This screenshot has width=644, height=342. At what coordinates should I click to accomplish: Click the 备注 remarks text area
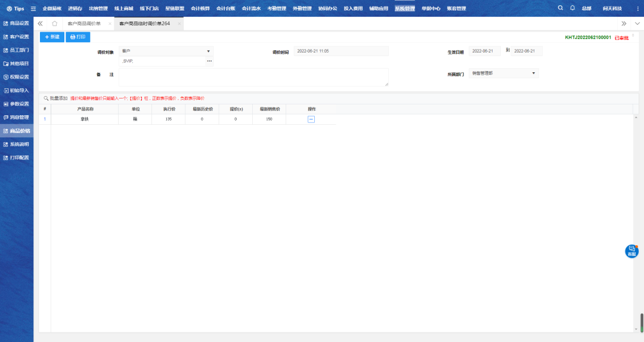253,77
